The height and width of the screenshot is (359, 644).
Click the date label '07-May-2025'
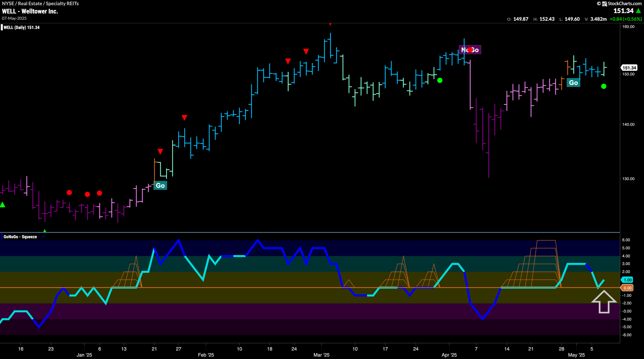[x=14, y=18]
